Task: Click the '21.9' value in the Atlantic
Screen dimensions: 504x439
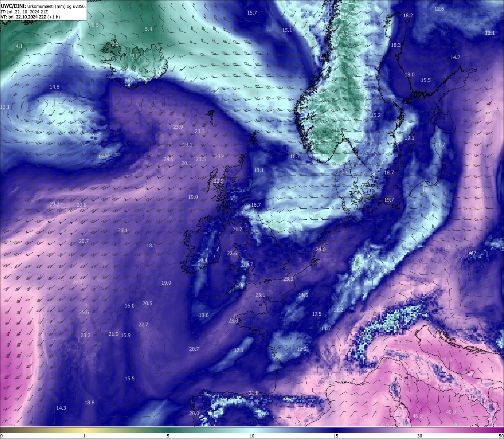Action: tap(113, 334)
